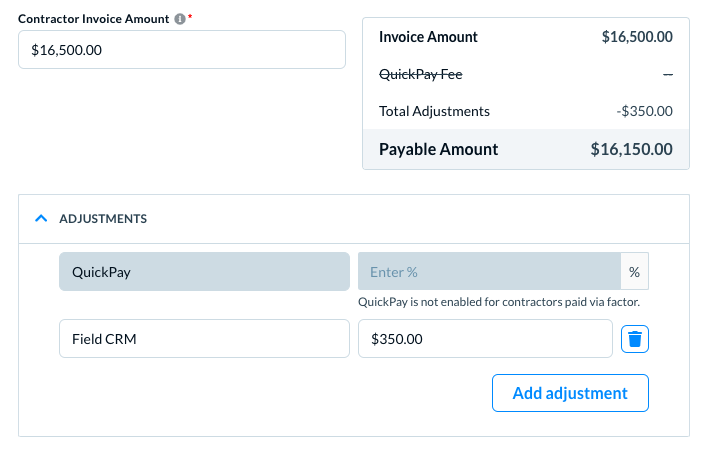This screenshot has height=450, width=705.
Task: Click the Invoice Amount summary label
Action: 428,37
